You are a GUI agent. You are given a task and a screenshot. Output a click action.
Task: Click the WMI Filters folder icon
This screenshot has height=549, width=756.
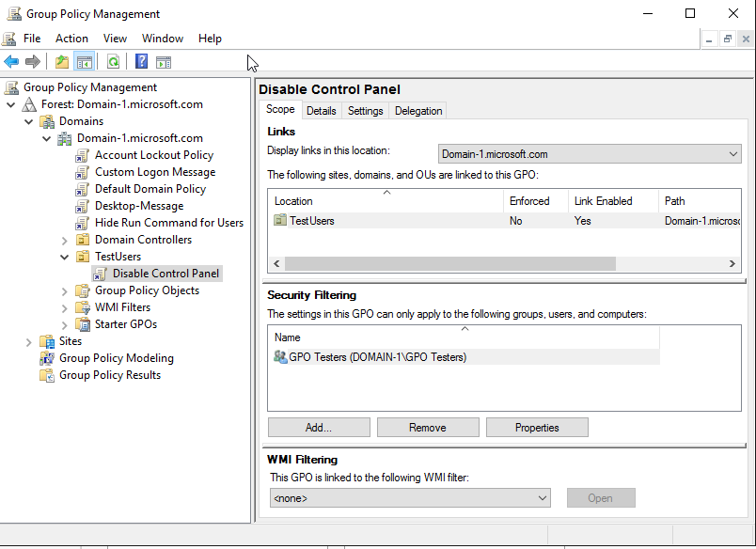point(83,307)
